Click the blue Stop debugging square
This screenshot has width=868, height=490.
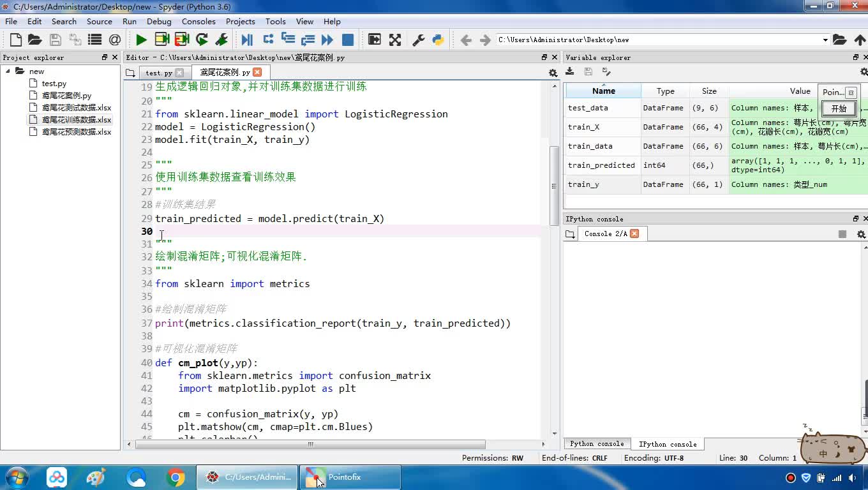tap(348, 40)
